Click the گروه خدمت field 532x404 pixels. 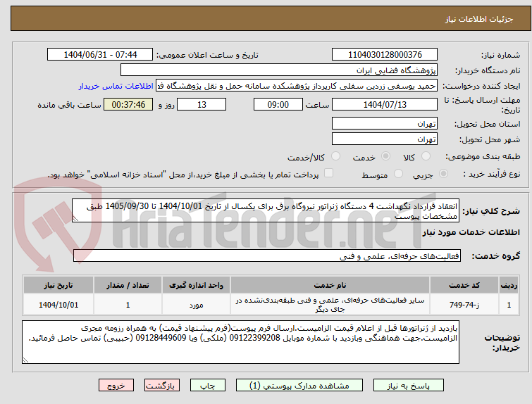click(x=267, y=256)
